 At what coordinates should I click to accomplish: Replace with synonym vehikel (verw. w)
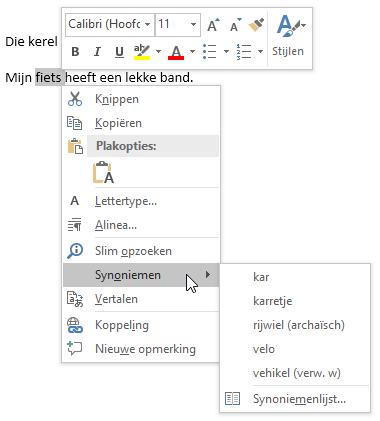point(295,373)
